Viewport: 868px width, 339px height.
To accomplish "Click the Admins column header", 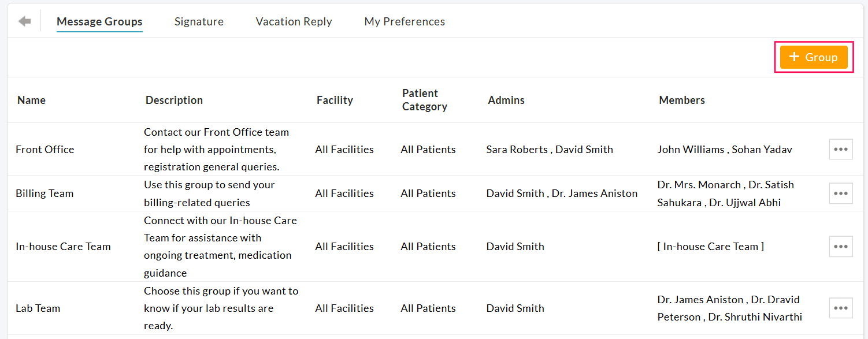I will click(x=506, y=100).
